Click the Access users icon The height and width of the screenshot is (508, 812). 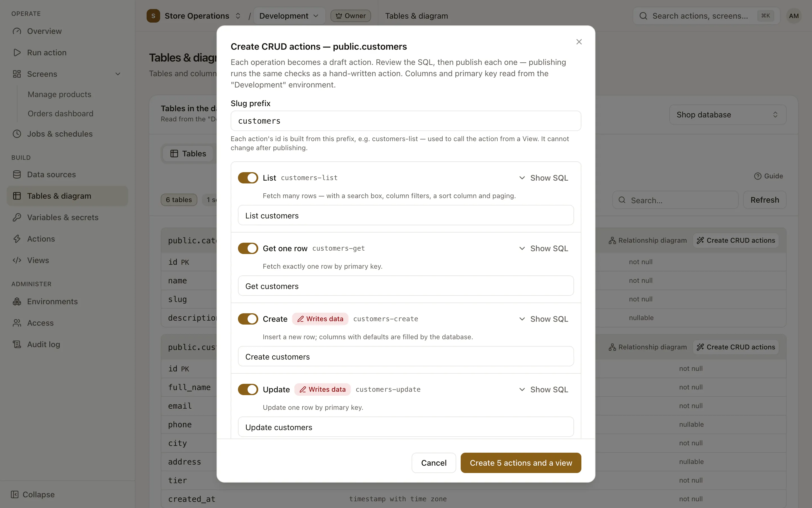17,323
